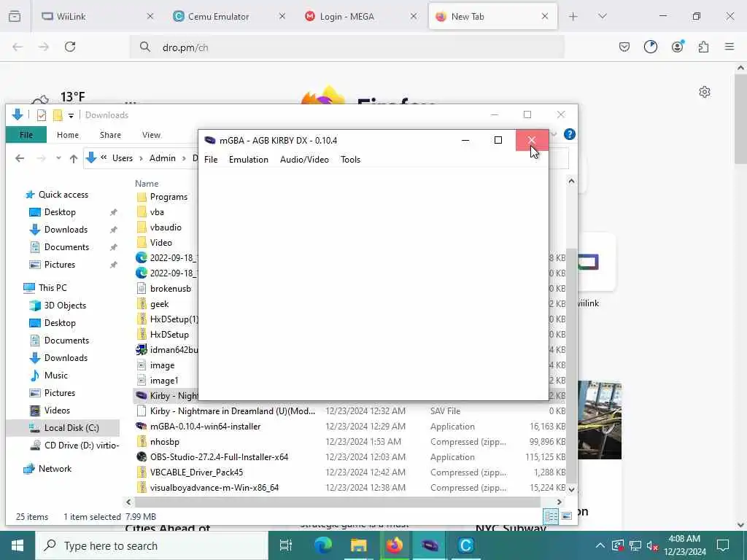Open Explorer help question mark icon
Image resolution: width=747 pixels, height=560 pixels.
[x=569, y=134]
